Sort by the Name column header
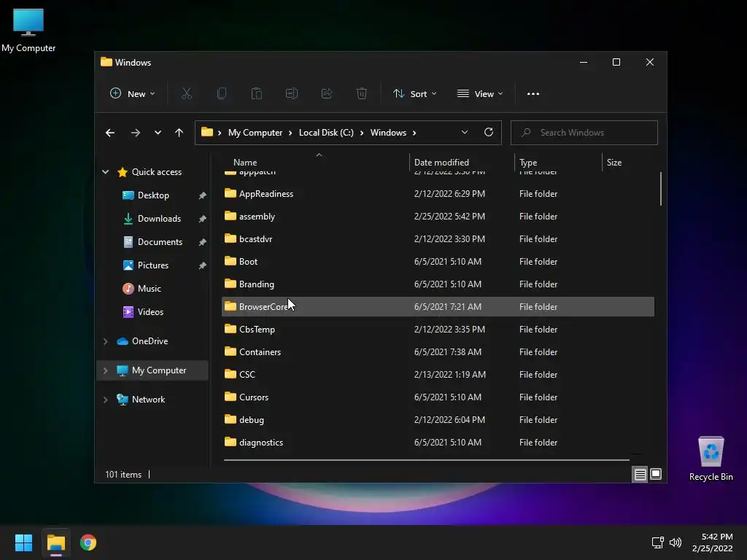Viewport: 747px width, 560px height. pyautogui.click(x=316, y=163)
